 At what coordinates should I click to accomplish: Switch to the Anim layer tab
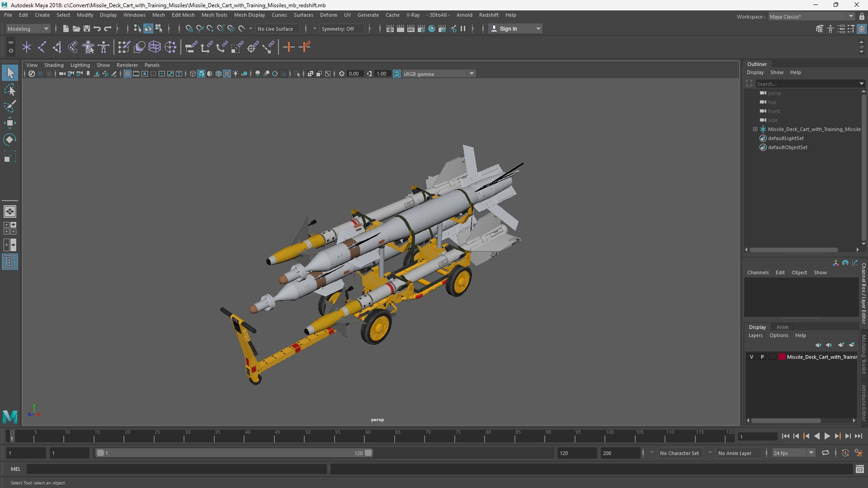pyautogui.click(x=782, y=327)
